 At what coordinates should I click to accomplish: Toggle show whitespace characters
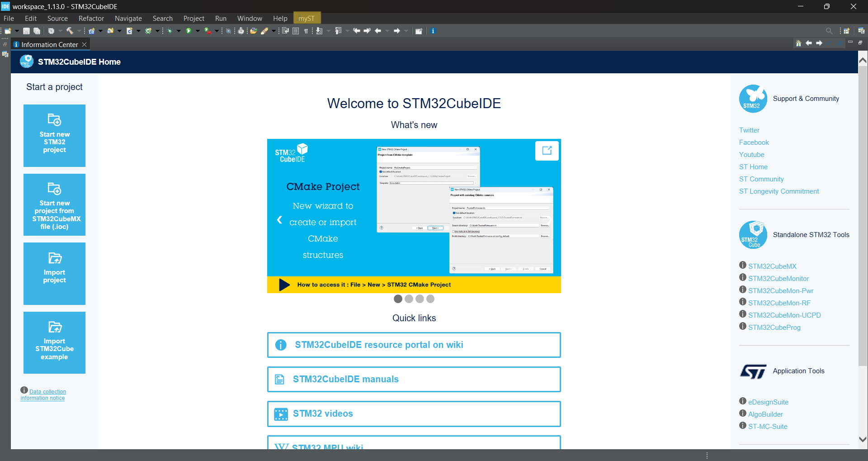[306, 30]
